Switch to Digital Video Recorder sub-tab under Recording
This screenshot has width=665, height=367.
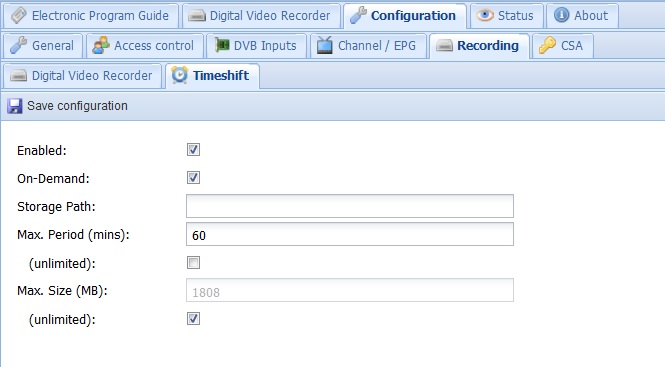tap(82, 76)
